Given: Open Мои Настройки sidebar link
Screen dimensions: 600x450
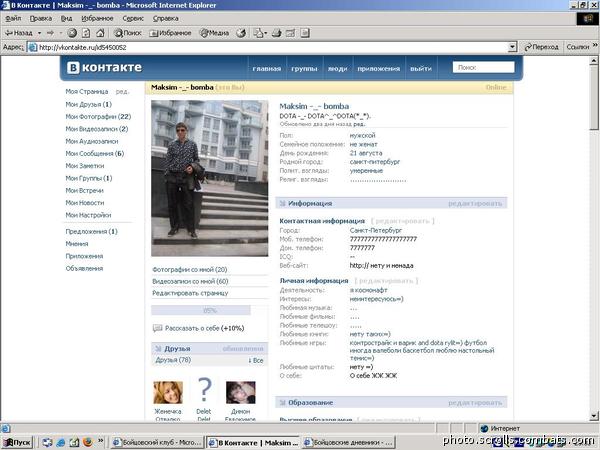Looking at the screenshot, I should coord(88,215).
